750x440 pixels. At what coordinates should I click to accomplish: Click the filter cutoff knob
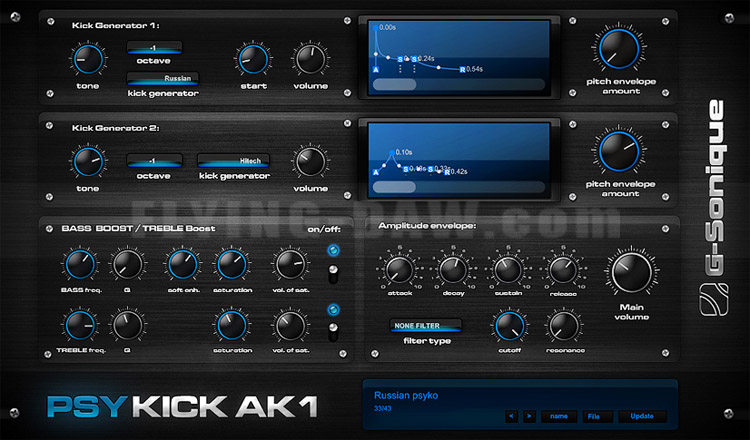pyautogui.click(x=509, y=326)
